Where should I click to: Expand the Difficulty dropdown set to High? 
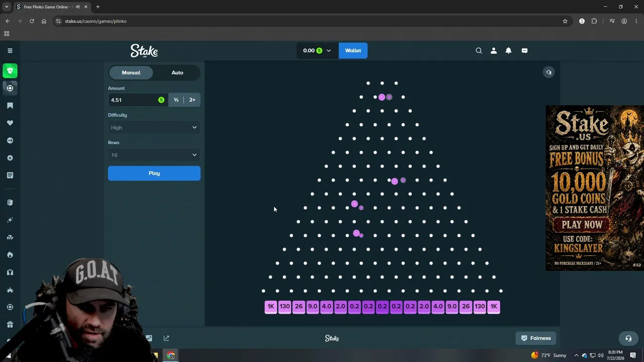[154, 128]
